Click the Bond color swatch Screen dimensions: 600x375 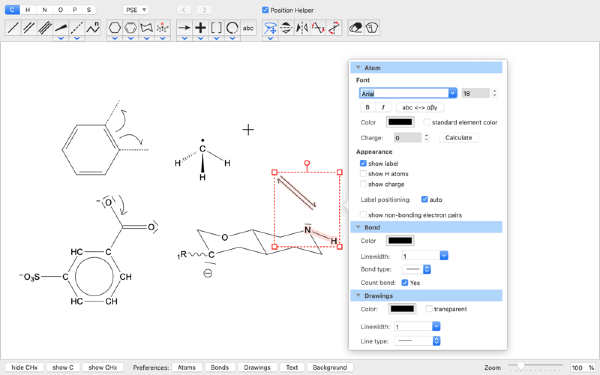pos(400,241)
